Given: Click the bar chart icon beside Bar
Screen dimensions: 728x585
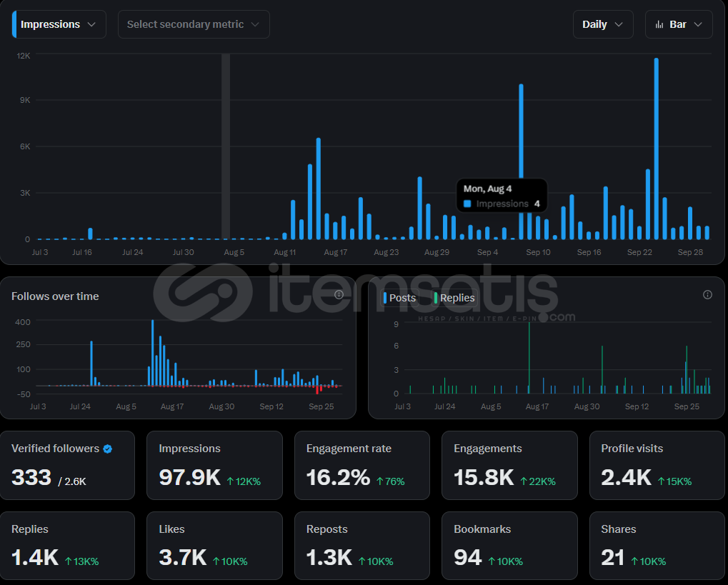Looking at the screenshot, I should [x=659, y=24].
